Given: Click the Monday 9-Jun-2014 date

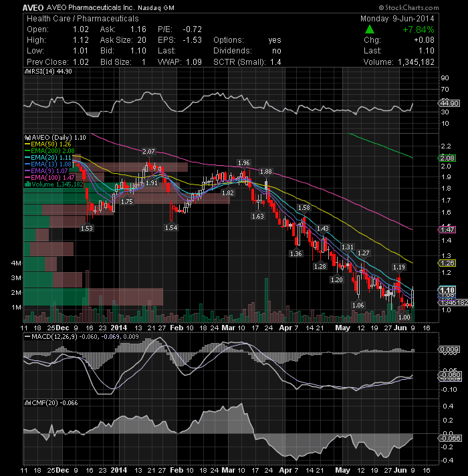Looking at the screenshot, I should click(397, 19).
